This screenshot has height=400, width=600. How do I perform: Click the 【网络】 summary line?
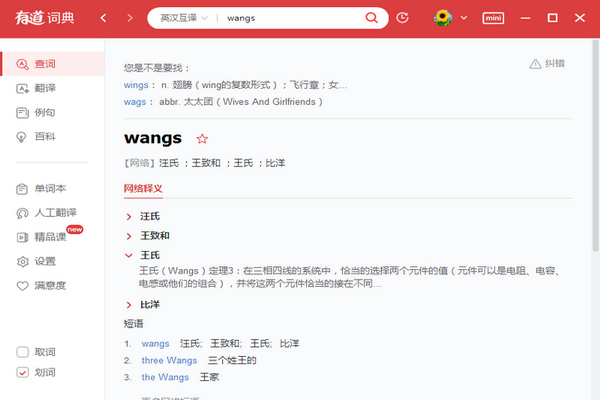[x=204, y=163]
